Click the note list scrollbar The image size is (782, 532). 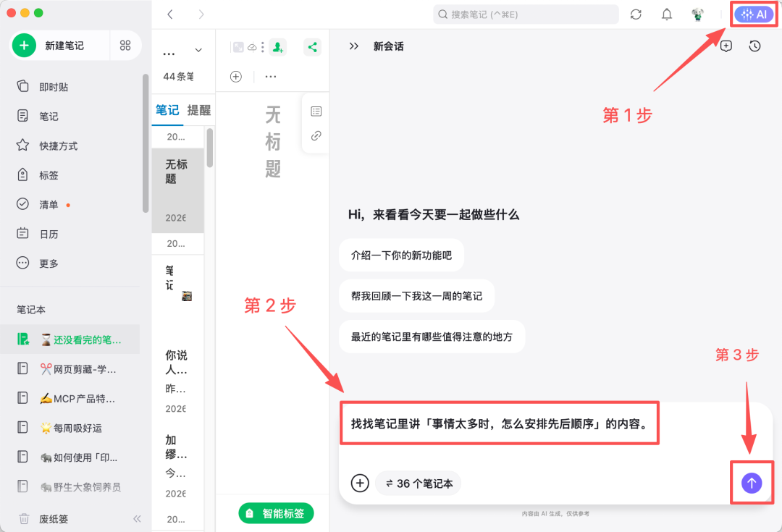[210, 148]
